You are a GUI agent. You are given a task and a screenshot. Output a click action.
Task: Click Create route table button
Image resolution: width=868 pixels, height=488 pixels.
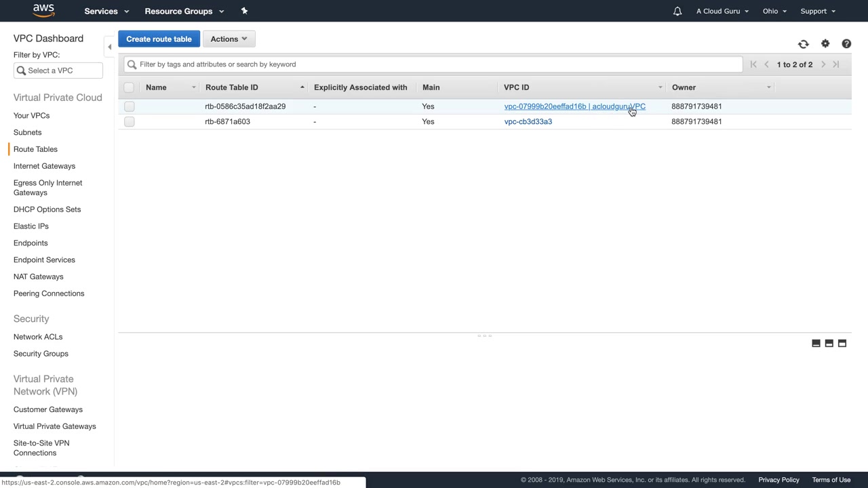tap(159, 39)
